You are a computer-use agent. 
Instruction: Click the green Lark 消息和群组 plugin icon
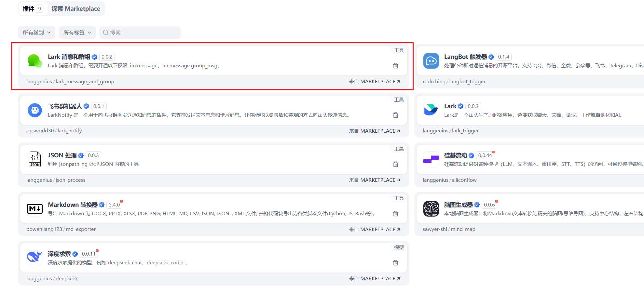tap(35, 61)
